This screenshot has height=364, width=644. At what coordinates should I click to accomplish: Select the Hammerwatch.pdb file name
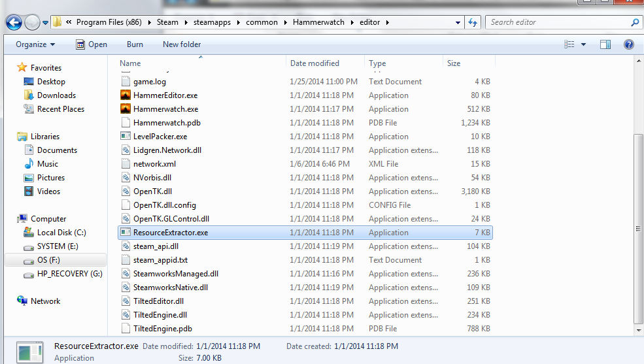coord(167,123)
